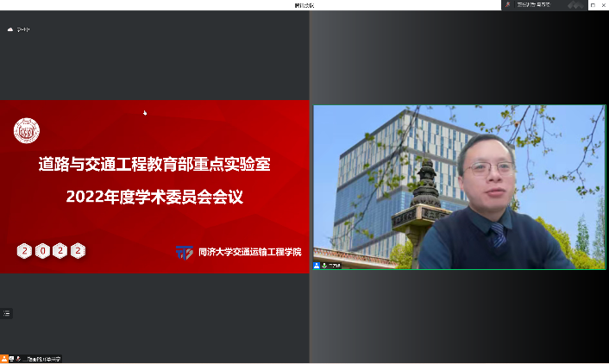Image resolution: width=609 pixels, height=364 pixels.
Task: Click the mic icon on bottom-left name tag
Action: point(17,359)
